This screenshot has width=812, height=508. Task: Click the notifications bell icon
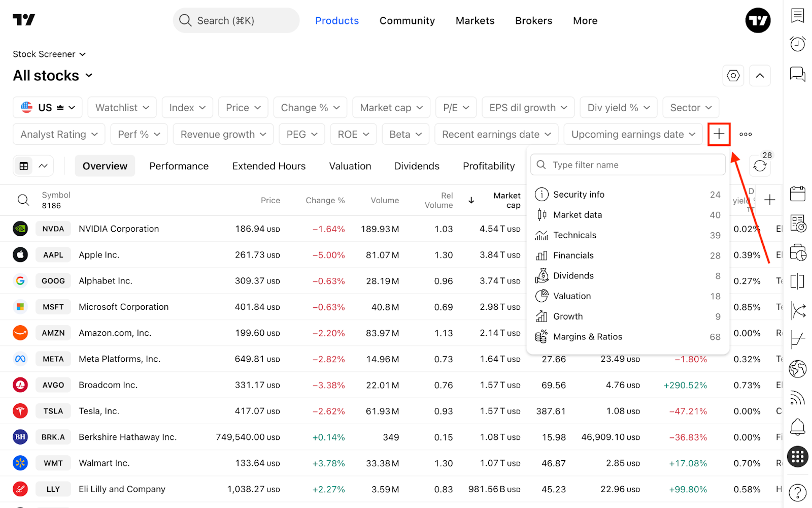tap(798, 427)
